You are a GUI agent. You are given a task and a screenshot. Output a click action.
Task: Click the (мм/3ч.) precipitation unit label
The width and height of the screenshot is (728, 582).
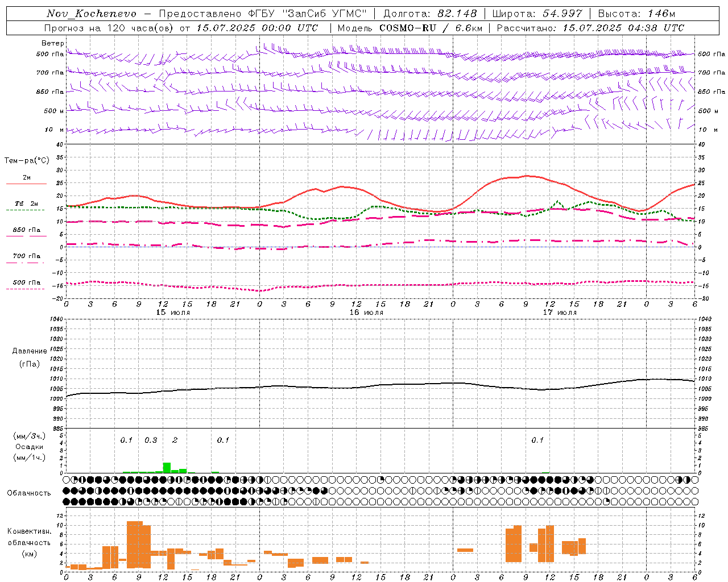pyautogui.click(x=30, y=436)
